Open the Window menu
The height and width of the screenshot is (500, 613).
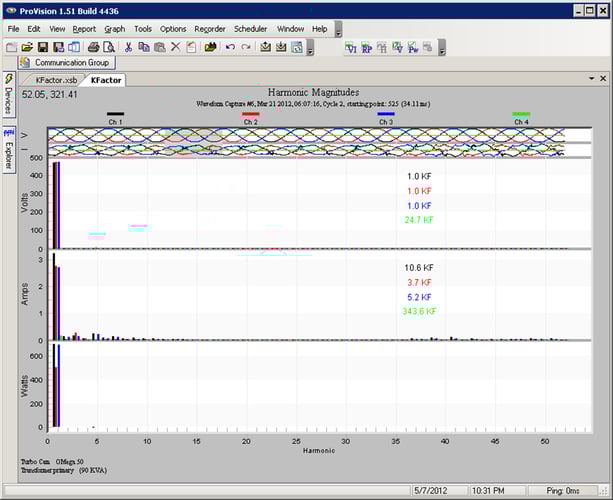[290, 29]
